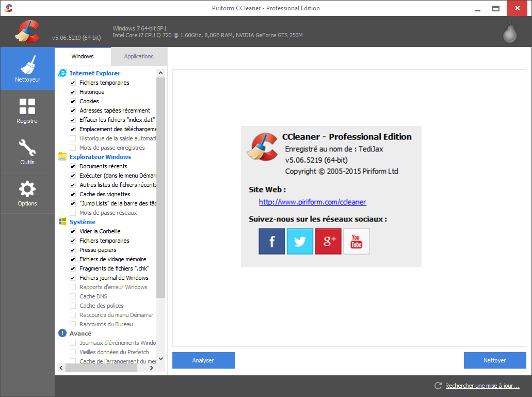The width and height of the screenshot is (532, 397).
Task: Click the Explorateur Windows folder icon
Action: [x=62, y=156]
